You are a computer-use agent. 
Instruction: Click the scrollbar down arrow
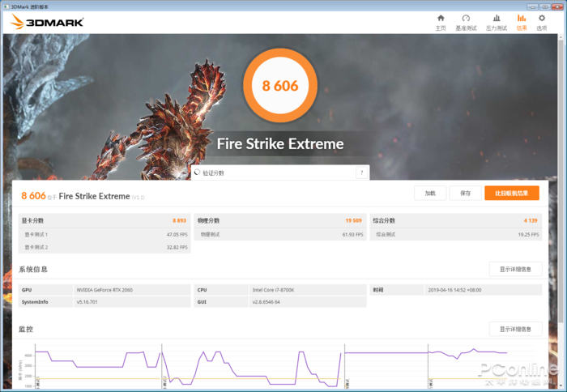(x=561, y=386)
